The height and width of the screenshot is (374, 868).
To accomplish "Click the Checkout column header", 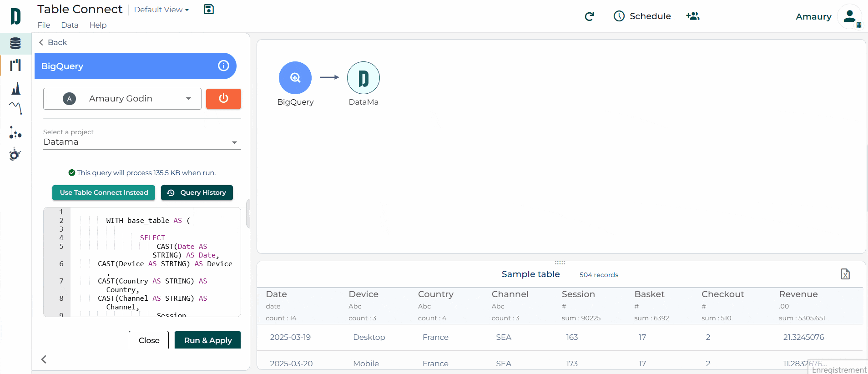I will coord(723,294).
